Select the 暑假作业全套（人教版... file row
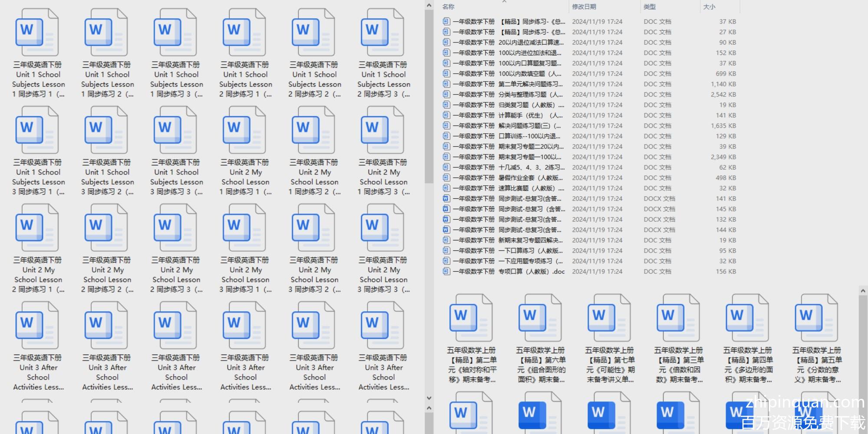 point(589,178)
